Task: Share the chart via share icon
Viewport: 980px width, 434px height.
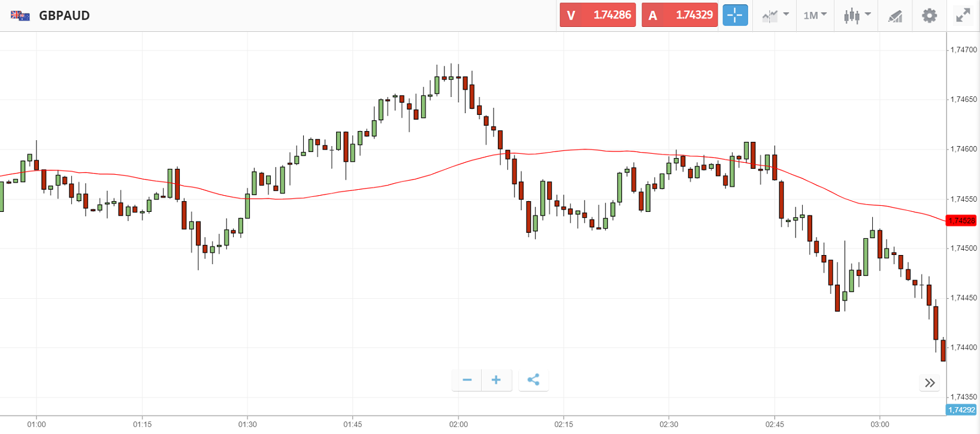Action: click(x=533, y=380)
